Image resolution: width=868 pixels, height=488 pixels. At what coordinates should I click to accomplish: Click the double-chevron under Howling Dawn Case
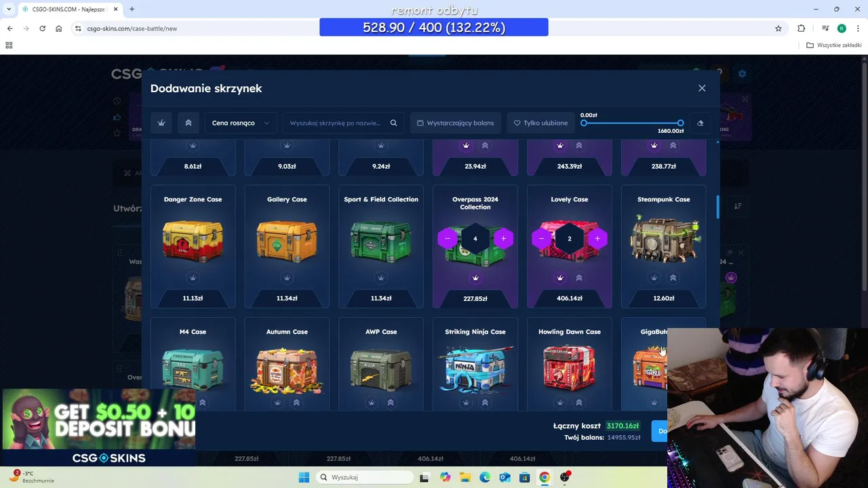click(579, 403)
